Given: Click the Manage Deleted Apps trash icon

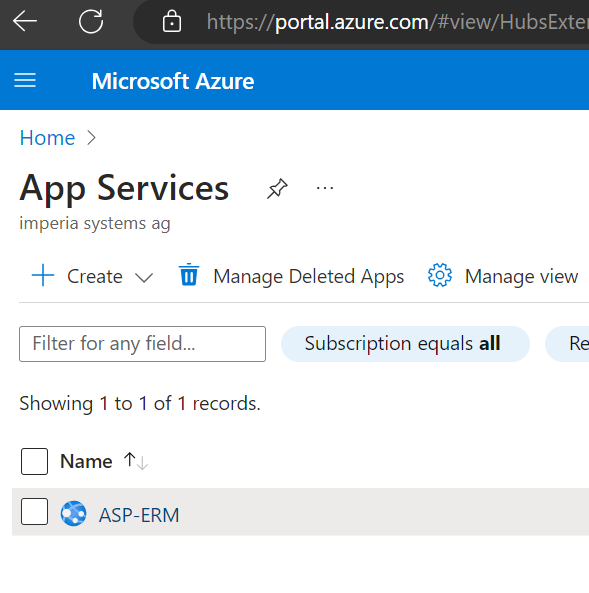Looking at the screenshot, I should tap(189, 275).
